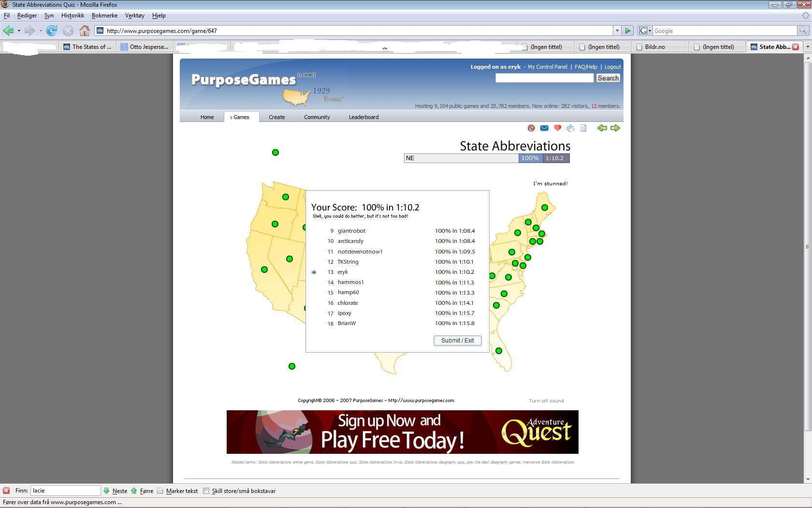Click the green Go arrow beside address bar
This screenshot has width=812, height=508.
[x=628, y=31]
